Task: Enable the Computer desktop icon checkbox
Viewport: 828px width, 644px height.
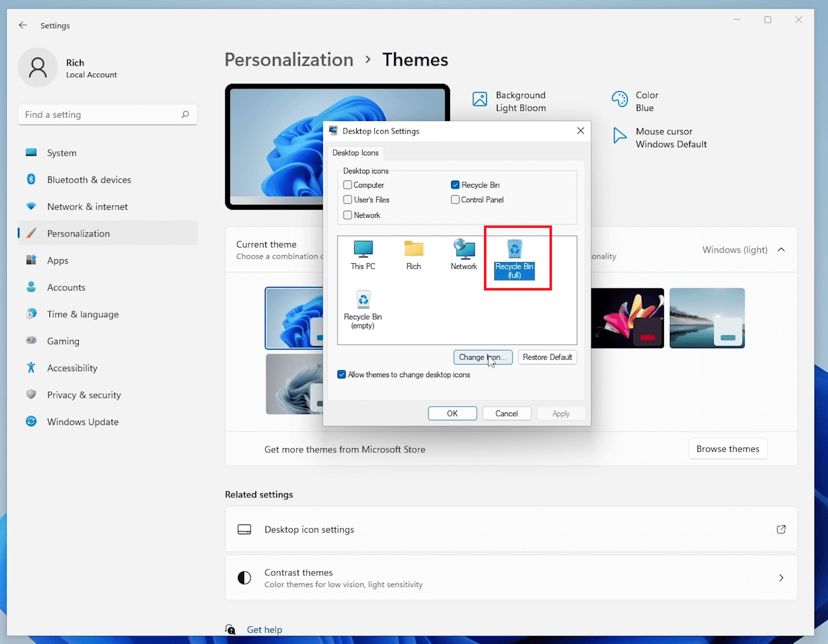Action: pos(348,185)
